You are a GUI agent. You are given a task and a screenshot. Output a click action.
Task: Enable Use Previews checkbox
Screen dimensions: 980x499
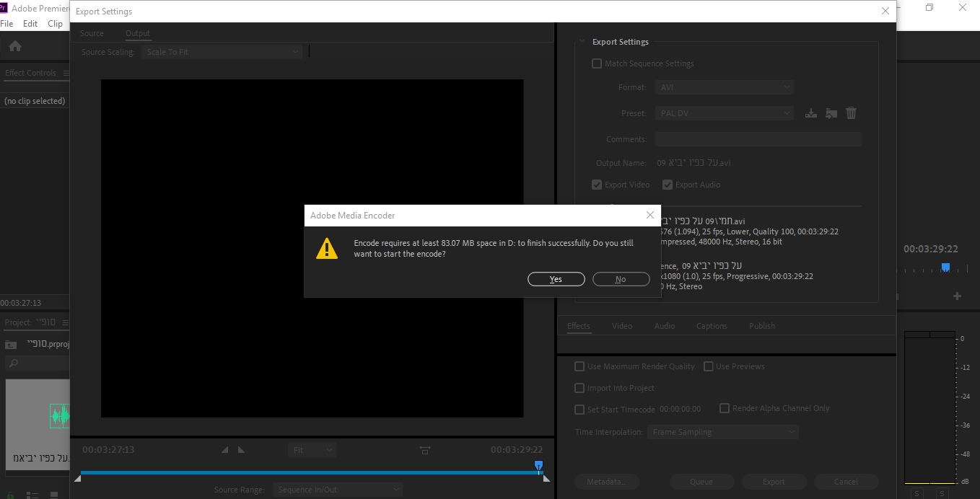click(x=709, y=366)
